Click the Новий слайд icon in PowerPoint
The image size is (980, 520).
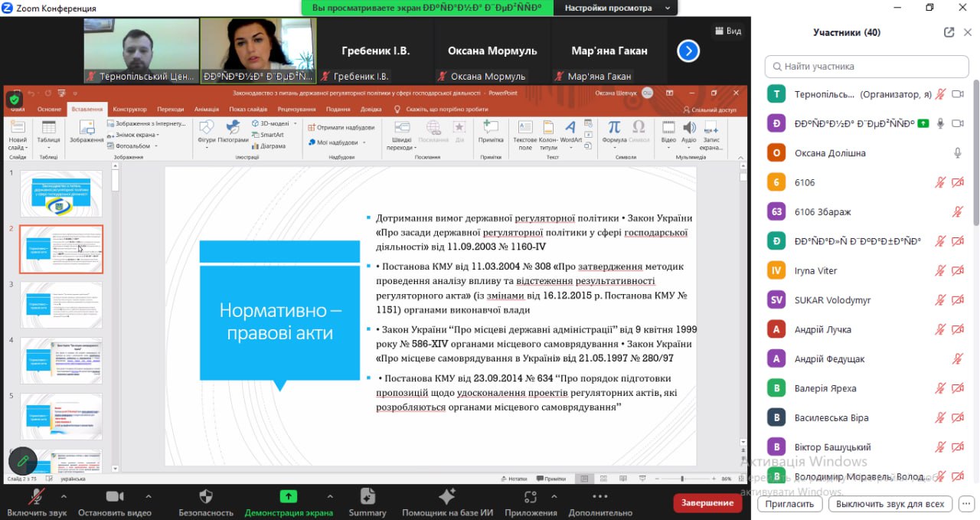click(17, 129)
